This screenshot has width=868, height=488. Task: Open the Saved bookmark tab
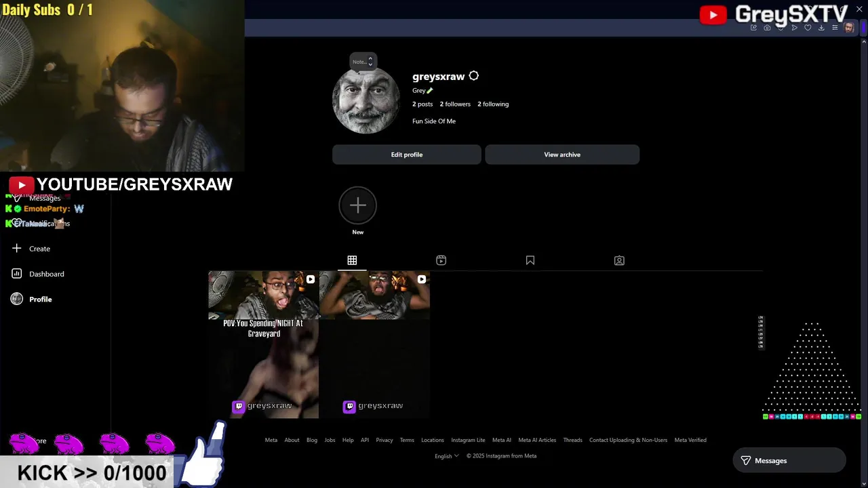point(530,260)
